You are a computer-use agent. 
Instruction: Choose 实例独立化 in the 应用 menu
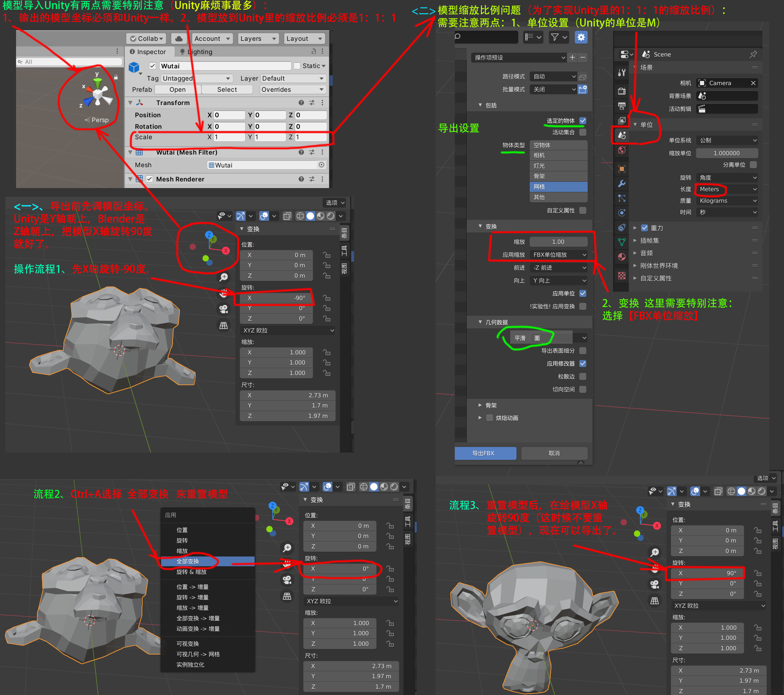click(208, 665)
